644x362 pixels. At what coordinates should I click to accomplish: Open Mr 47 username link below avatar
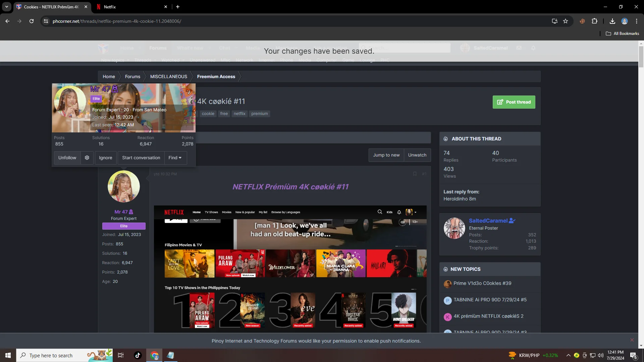[124, 212]
